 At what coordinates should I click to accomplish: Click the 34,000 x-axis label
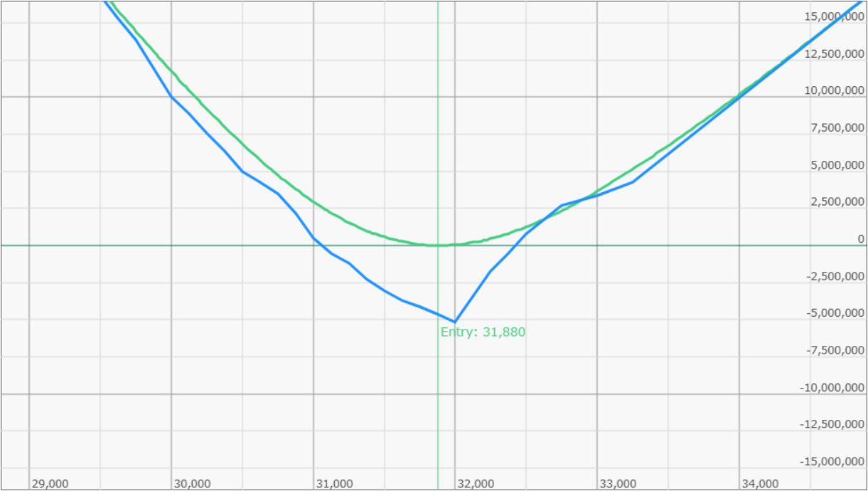(761, 484)
